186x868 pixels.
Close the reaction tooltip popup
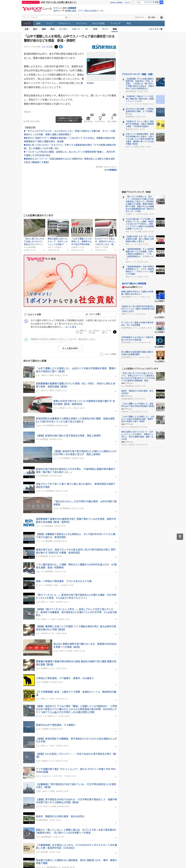(81, 118)
